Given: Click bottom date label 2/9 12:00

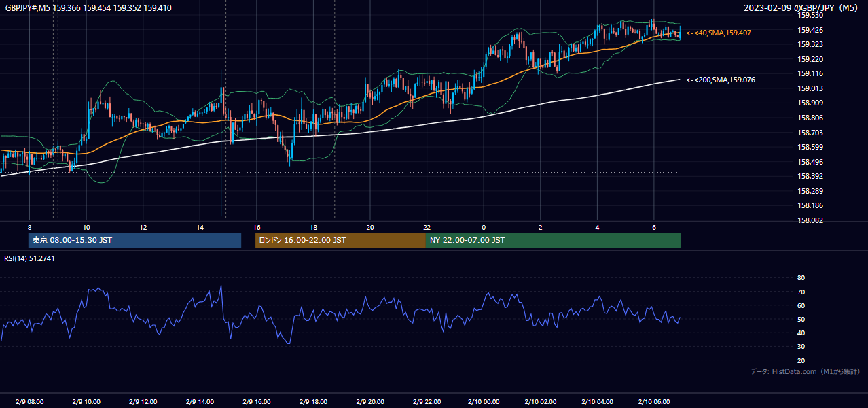Looking at the screenshot, I should tap(143, 402).
